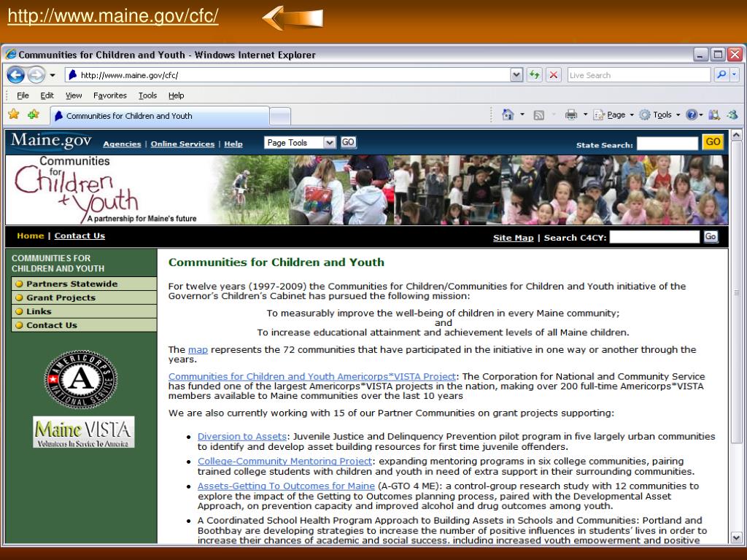Screen dimensions: 747x560
Task: Select the Communities for Children and Youth tab
Action: click(x=160, y=116)
